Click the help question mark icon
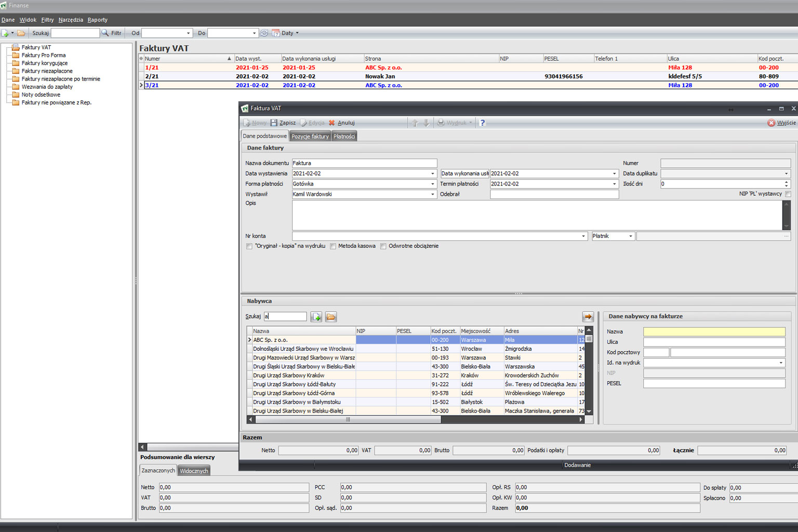The width and height of the screenshot is (798, 532). click(x=483, y=123)
